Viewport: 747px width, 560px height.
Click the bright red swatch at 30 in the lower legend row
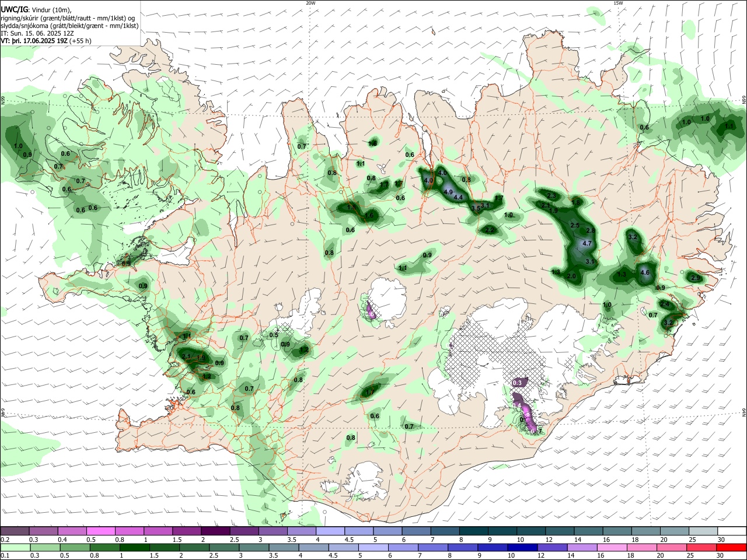pyautogui.click(x=731, y=548)
